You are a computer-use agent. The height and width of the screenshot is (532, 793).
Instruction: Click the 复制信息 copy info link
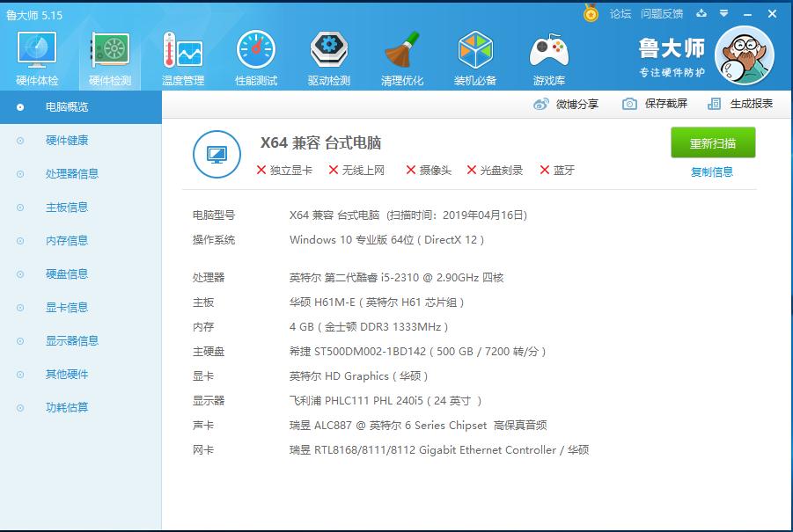pos(715,172)
